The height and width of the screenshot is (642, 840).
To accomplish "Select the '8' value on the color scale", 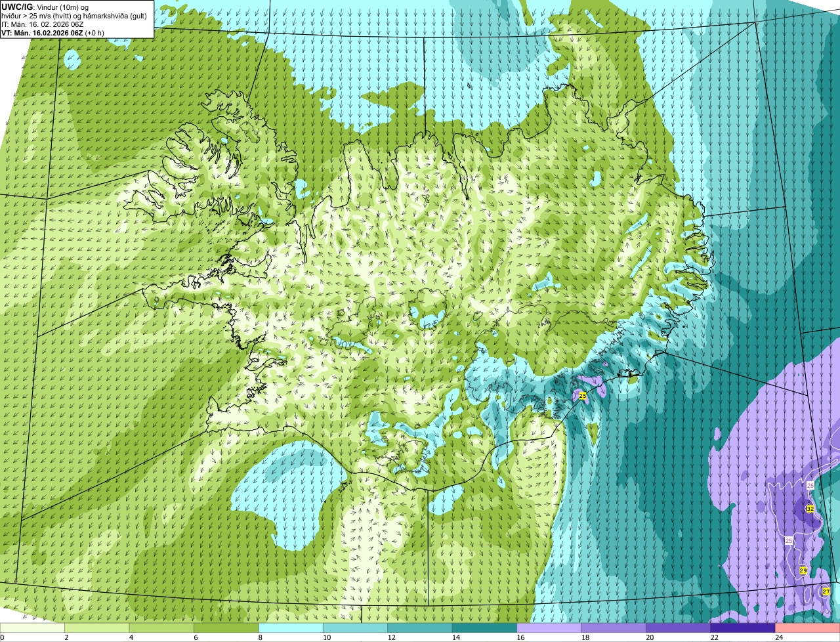I will point(259,637).
